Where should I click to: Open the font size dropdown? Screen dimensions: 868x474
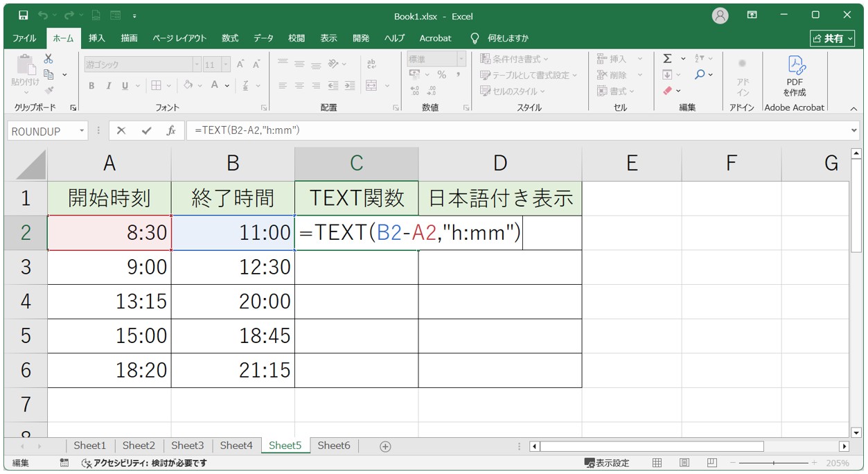tap(227, 64)
